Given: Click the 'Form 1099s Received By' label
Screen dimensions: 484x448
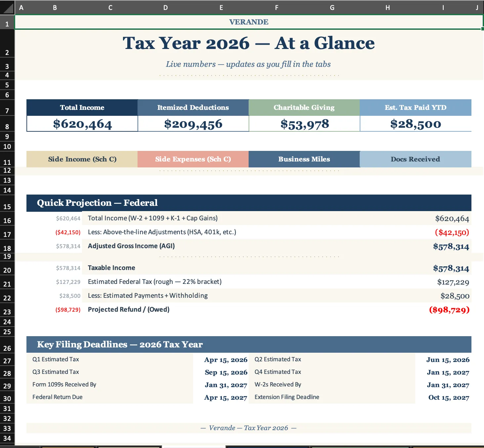Looking at the screenshot, I should (64, 384).
